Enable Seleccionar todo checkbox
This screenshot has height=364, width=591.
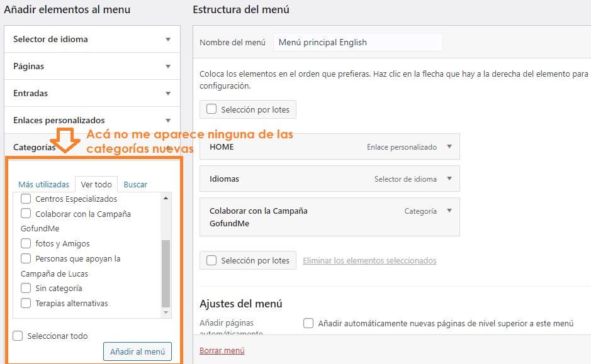pyautogui.click(x=18, y=336)
